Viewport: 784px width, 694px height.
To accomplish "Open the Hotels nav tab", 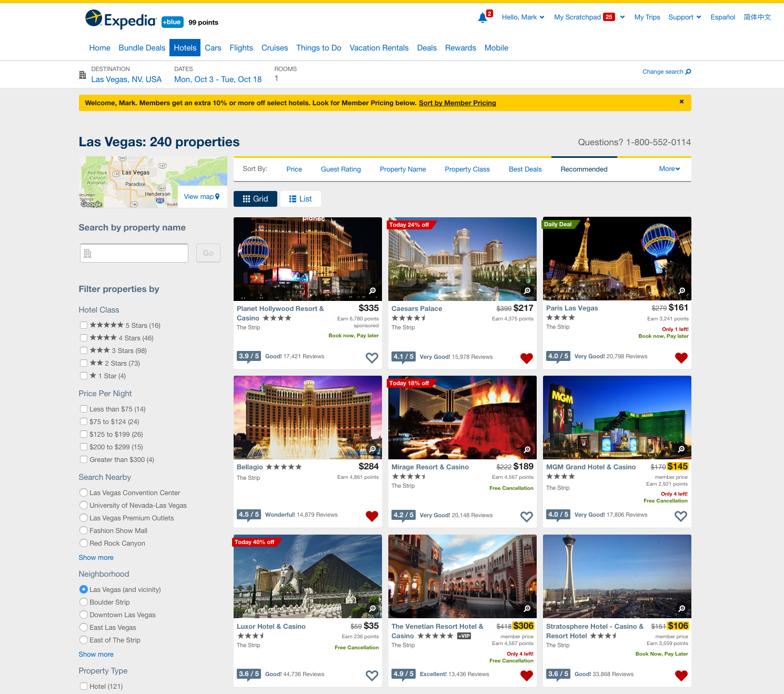I will pos(185,48).
